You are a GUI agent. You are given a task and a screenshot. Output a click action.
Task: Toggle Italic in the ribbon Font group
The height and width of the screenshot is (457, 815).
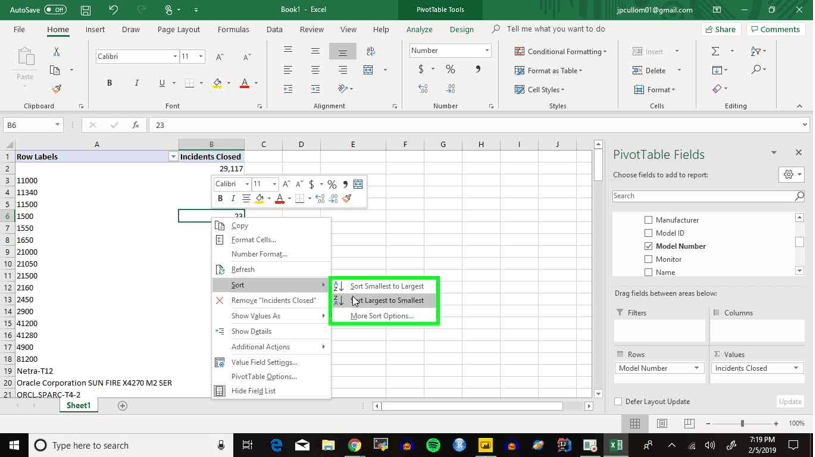click(x=136, y=83)
